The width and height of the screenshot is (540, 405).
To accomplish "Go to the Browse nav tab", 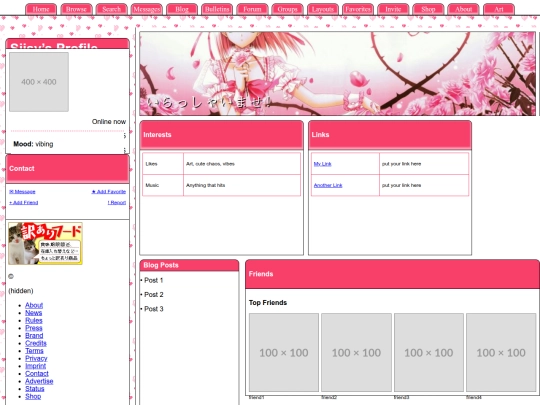I will [76, 9].
